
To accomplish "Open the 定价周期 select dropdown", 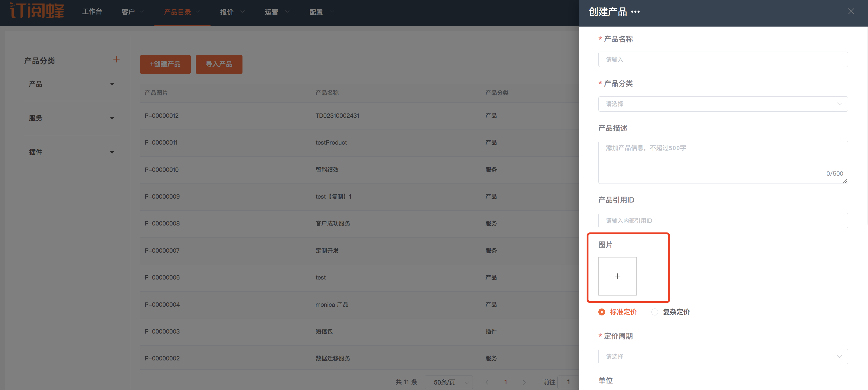I will [x=723, y=356].
